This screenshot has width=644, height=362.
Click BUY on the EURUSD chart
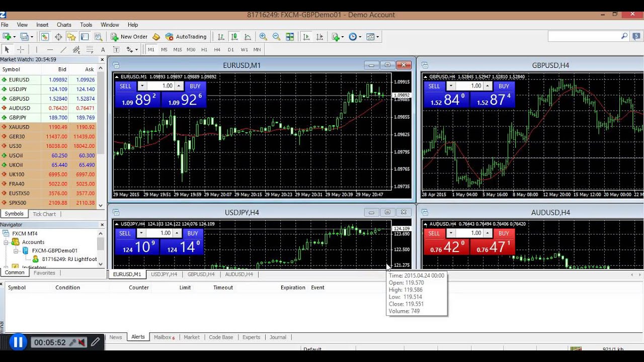(195, 86)
